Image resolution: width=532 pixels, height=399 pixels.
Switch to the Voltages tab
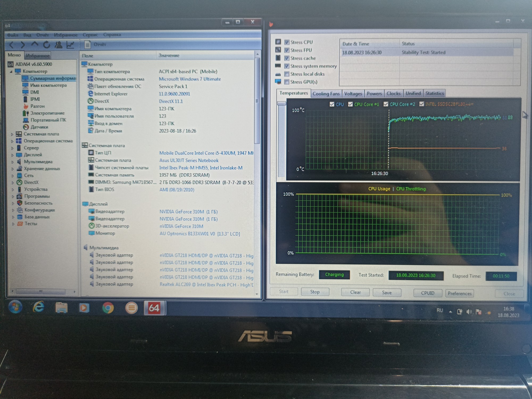pos(353,94)
